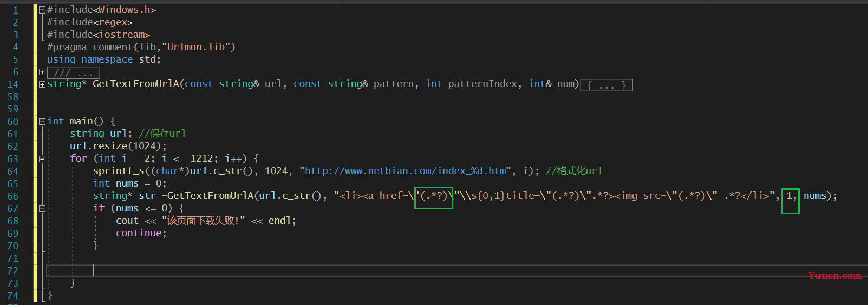
Task: Click the "该页面下载失败!" string
Action: 204,221
